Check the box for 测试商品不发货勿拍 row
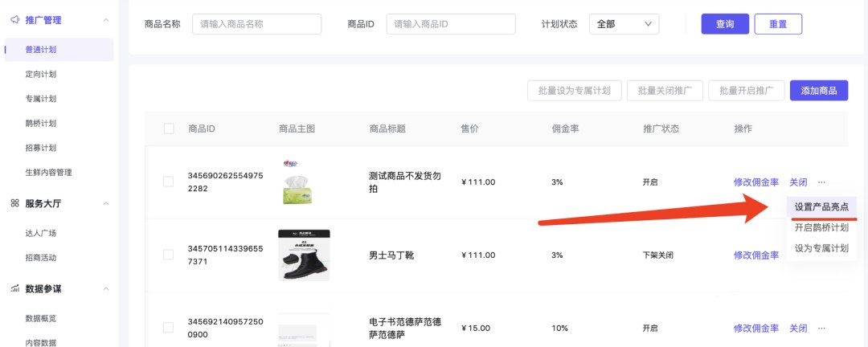Screen dimensions: 868x347 click(168, 182)
